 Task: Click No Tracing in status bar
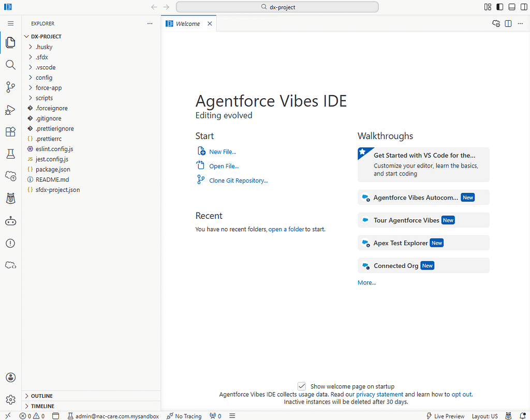coord(184,416)
